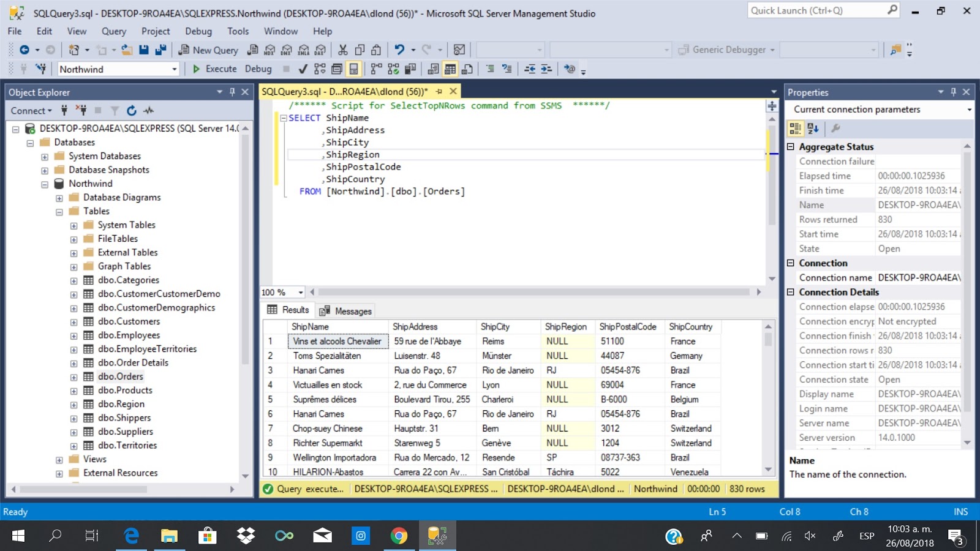
Task: Click the Connect button in Object Explorer
Action: [28, 111]
